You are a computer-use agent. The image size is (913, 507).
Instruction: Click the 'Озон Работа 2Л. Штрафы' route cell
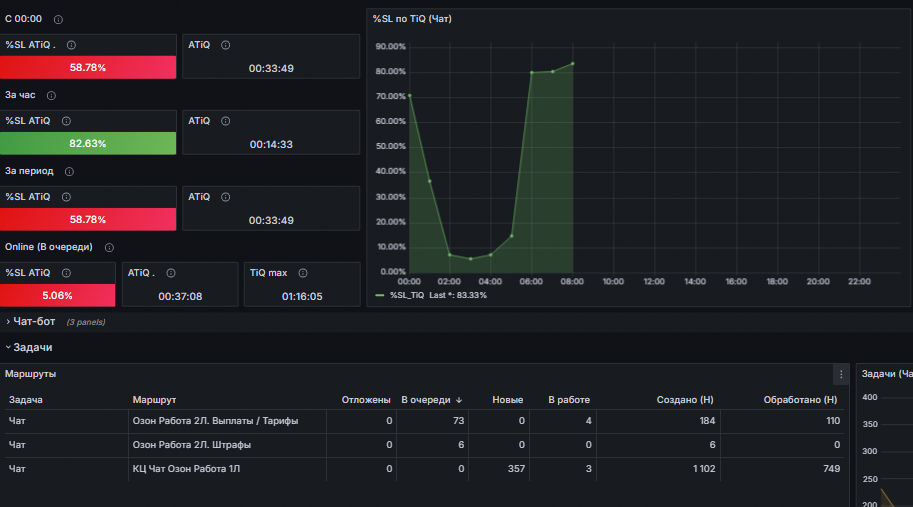[192, 445]
